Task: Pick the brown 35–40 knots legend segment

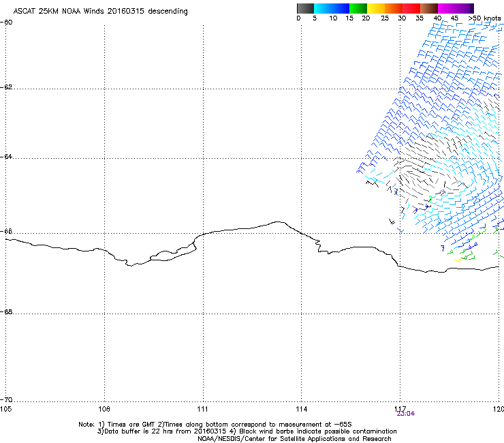Action: [x=429, y=8]
